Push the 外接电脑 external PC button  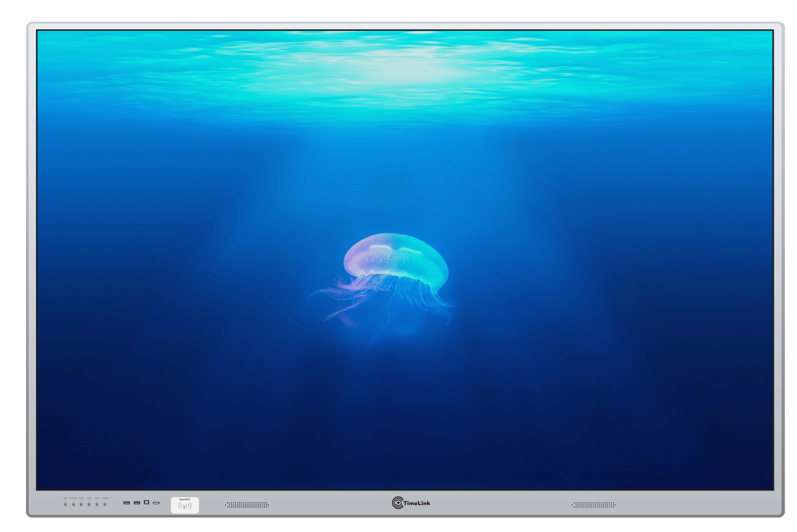(73, 504)
